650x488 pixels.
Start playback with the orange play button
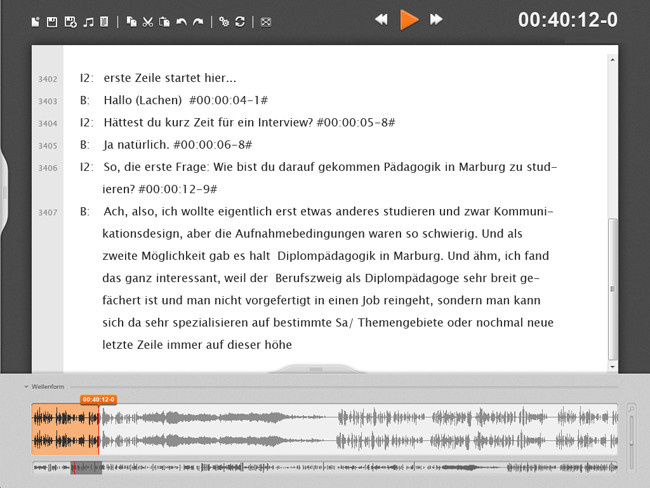click(409, 19)
